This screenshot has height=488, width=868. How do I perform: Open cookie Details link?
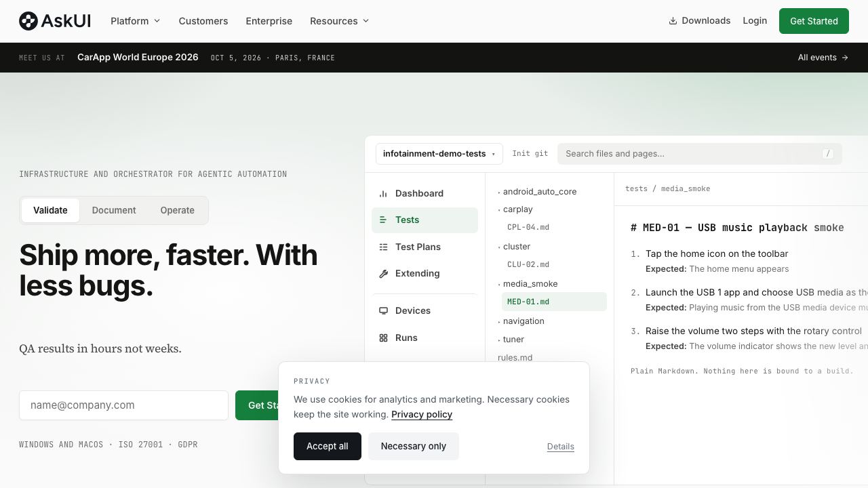coord(561,447)
